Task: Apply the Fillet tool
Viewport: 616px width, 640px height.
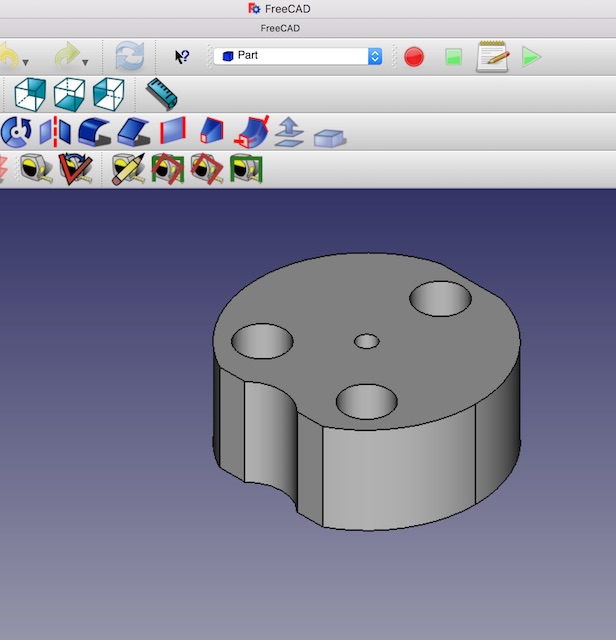Action: (94, 132)
